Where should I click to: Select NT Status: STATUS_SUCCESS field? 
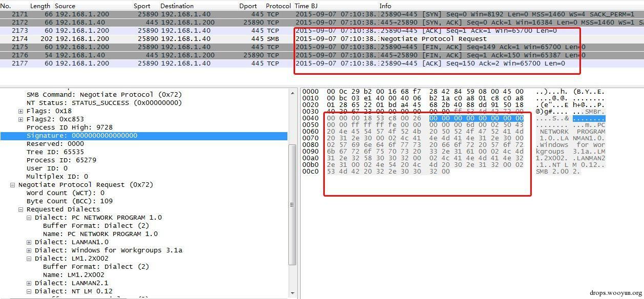click(104, 103)
